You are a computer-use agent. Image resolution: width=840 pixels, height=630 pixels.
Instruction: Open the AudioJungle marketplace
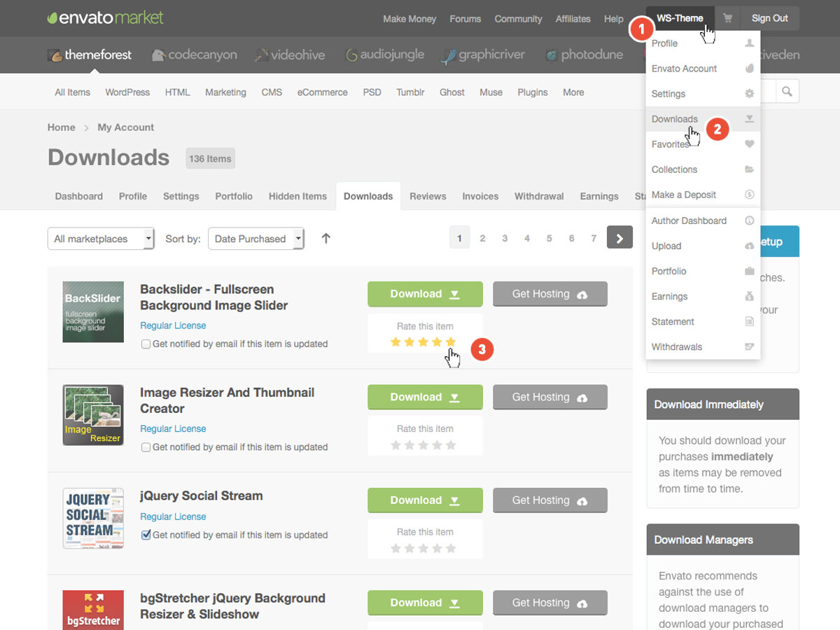pyautogui.click(x=384, y=55)
